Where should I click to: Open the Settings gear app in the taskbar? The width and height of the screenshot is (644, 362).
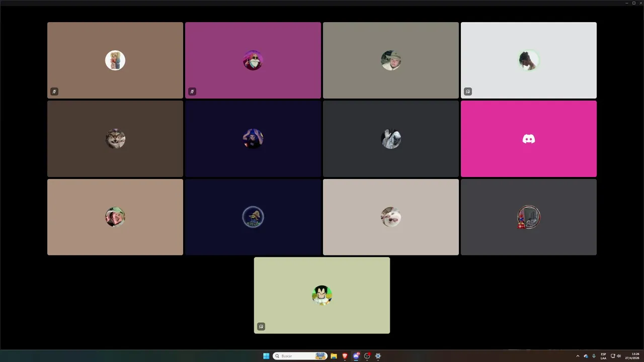click(x=378, y=356)
